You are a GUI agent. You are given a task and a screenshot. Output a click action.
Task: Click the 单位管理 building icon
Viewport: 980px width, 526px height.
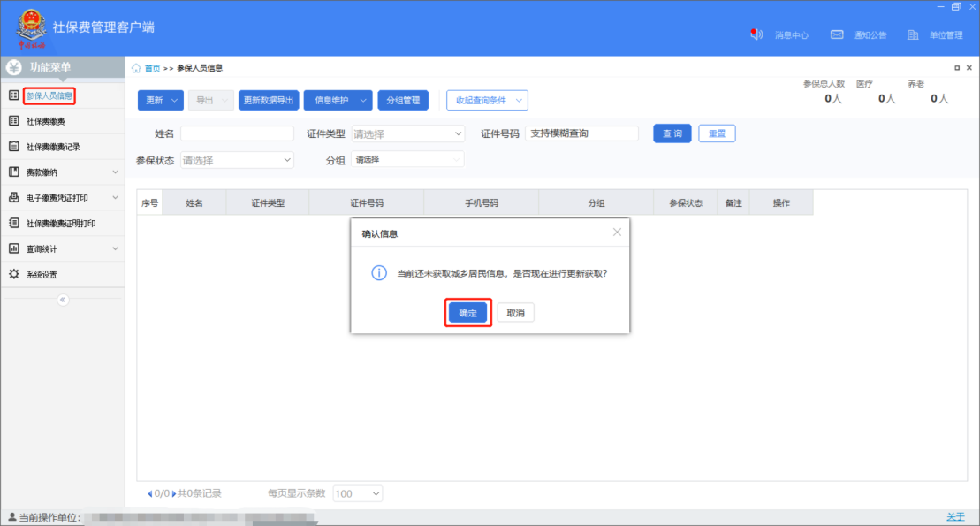[x=914, y=35]
